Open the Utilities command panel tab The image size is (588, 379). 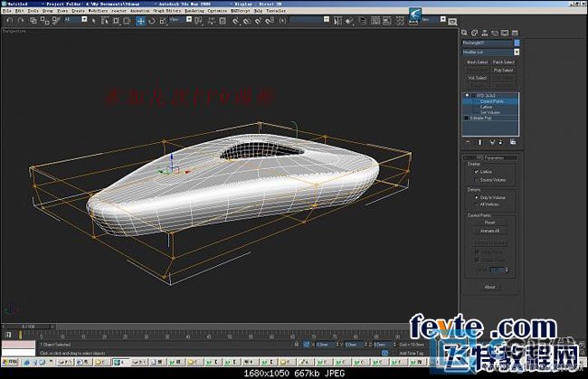click(x=515, y=33)
